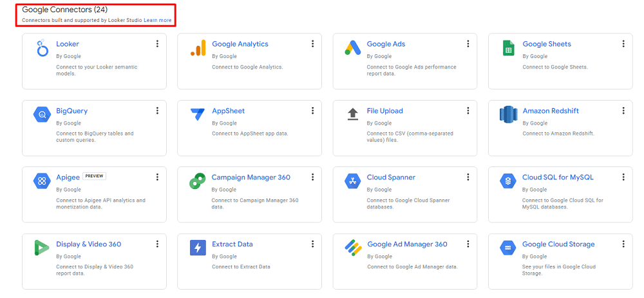Click the File Upload arrow icon
644x298 pixels.
(x=353, y=114)
